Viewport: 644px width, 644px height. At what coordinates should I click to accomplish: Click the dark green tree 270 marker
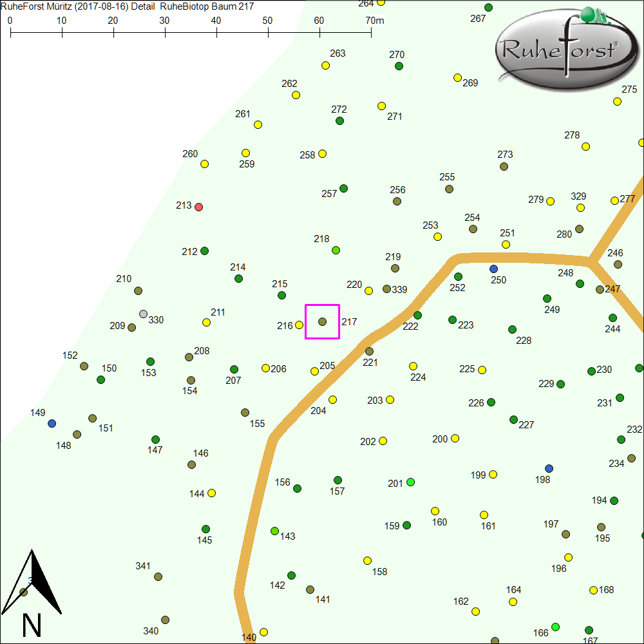click(399, 66)
